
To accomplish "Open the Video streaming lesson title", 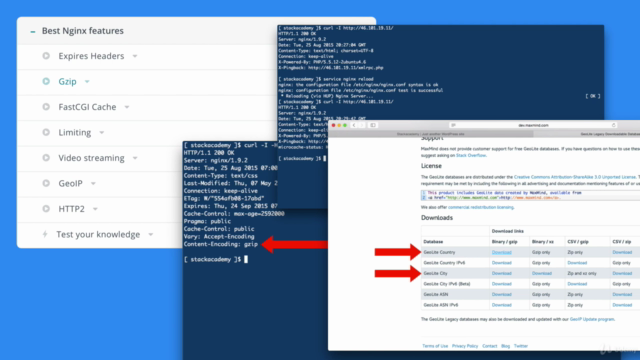I will coord(91,158).
